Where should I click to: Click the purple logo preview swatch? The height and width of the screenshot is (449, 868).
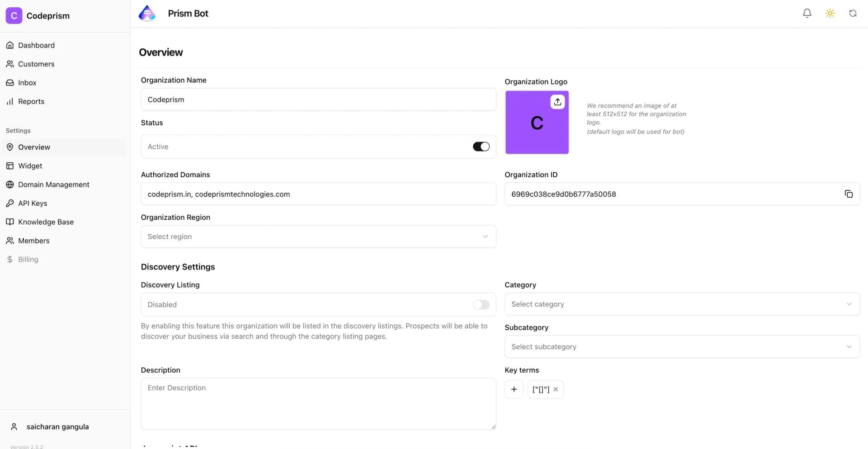(x=537, y=122)
